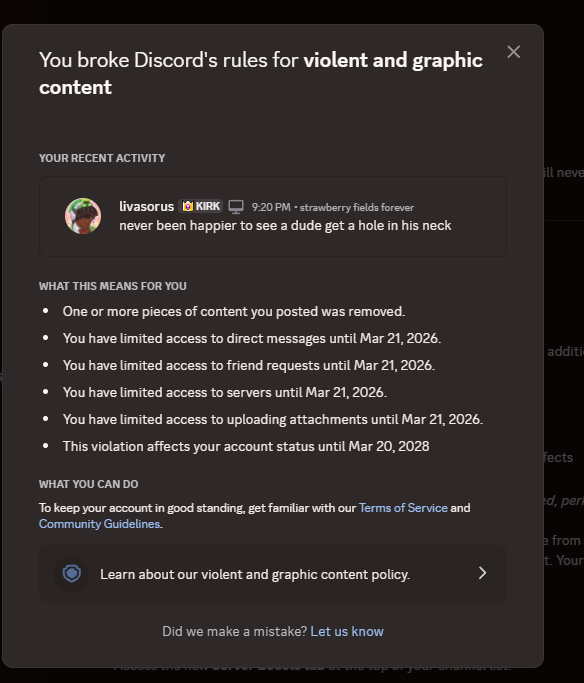Click the livasorus username
584x683 pixels.
click(146, 206)
